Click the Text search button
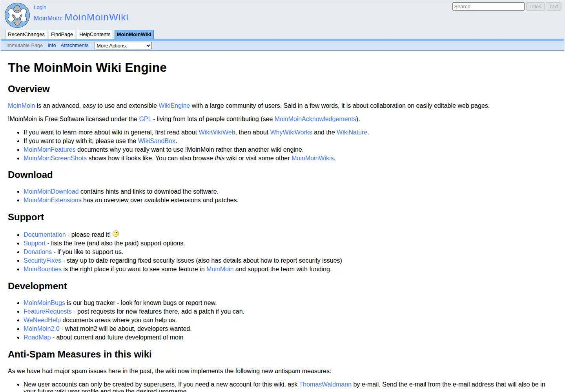This screenshot has width=565, height=392. [x=554, y=7]
